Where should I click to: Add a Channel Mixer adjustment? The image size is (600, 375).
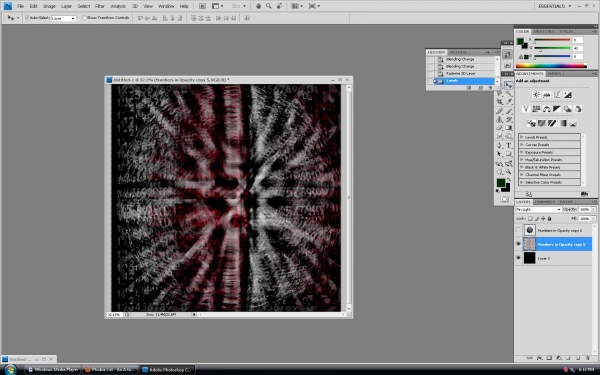[x=578, y=109]
